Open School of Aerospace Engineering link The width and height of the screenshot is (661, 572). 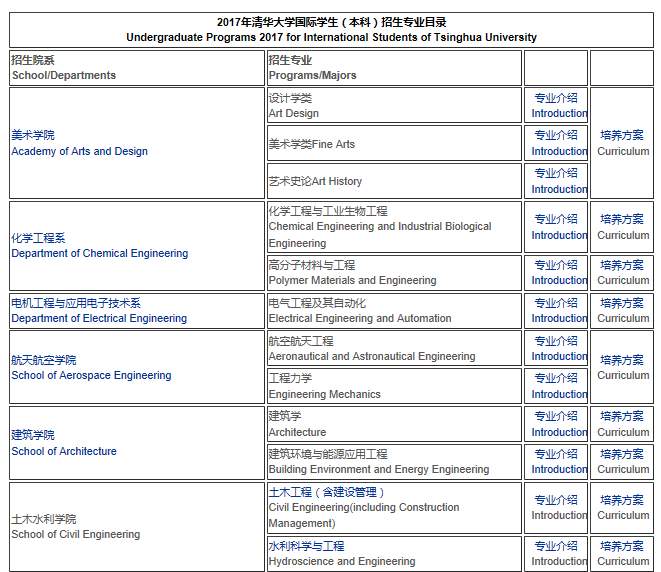click(91, 368)
